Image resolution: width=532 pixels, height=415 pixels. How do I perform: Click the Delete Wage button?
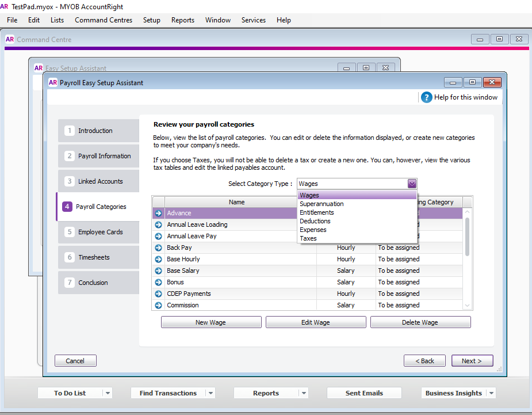tap(420, 322)
